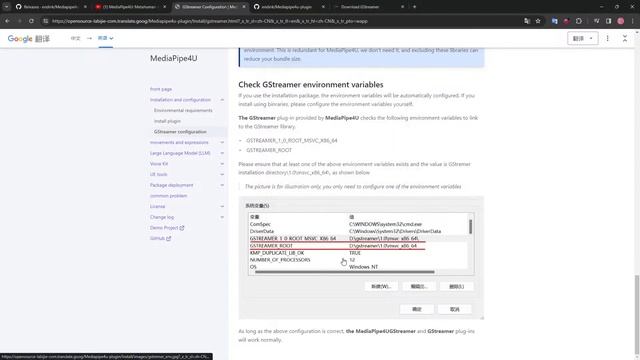The image size is (640, 360).
Task: Open common problem page
Action: coord(168,196)
